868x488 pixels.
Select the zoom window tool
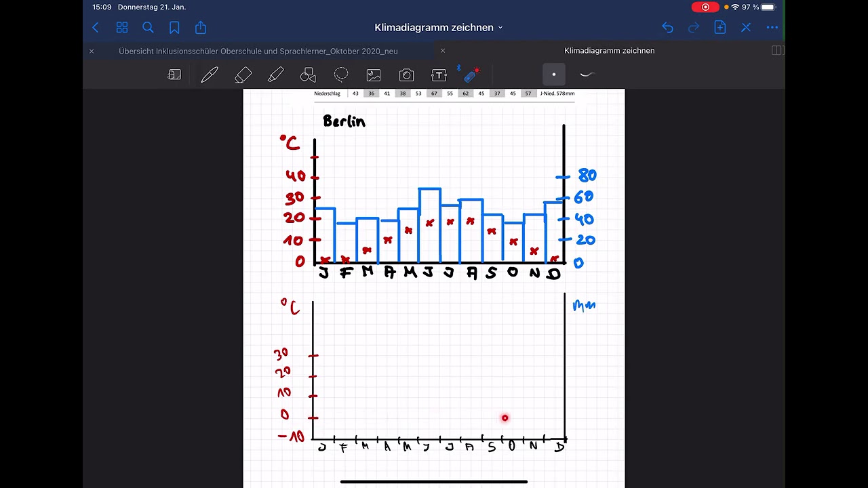(175, 75)
